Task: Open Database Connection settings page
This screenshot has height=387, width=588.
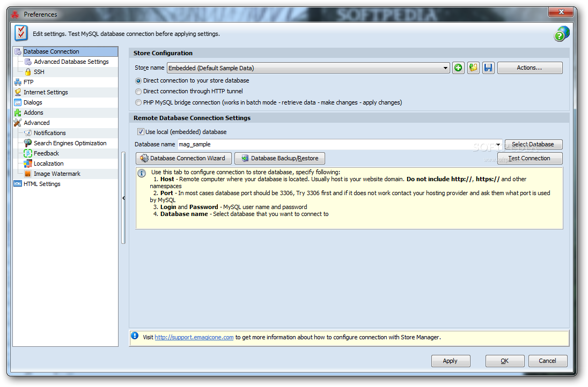Action: (x=52, y=51)
